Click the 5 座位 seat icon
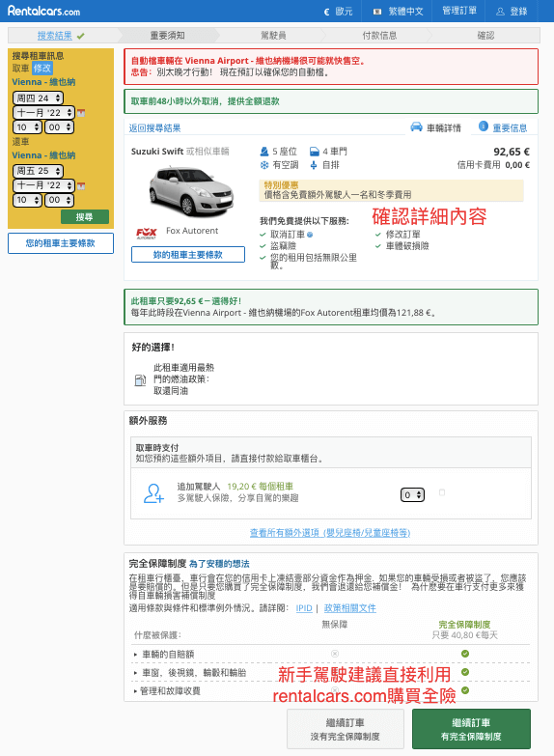 pyautogui.click(x=264, y=152)
